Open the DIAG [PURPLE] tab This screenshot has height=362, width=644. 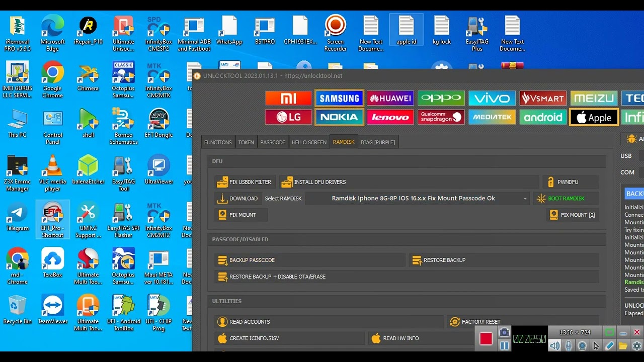pyautogui.click(x=378, y=142)
